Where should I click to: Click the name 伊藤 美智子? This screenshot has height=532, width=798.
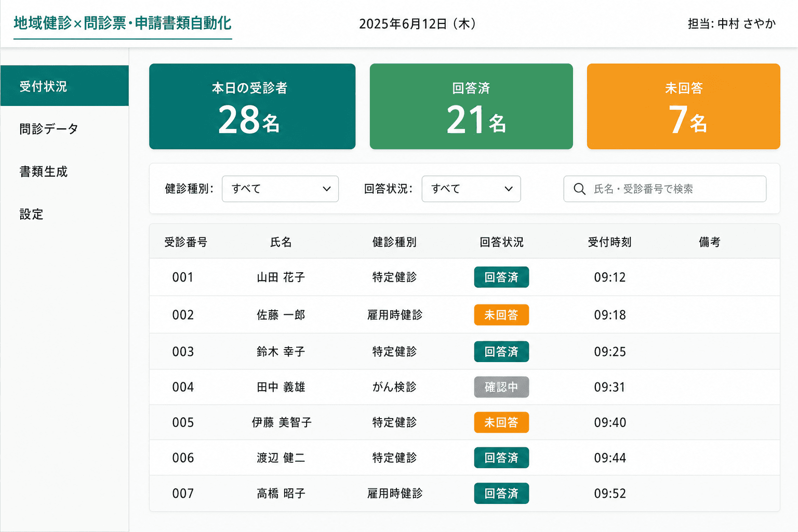[282, 422]
